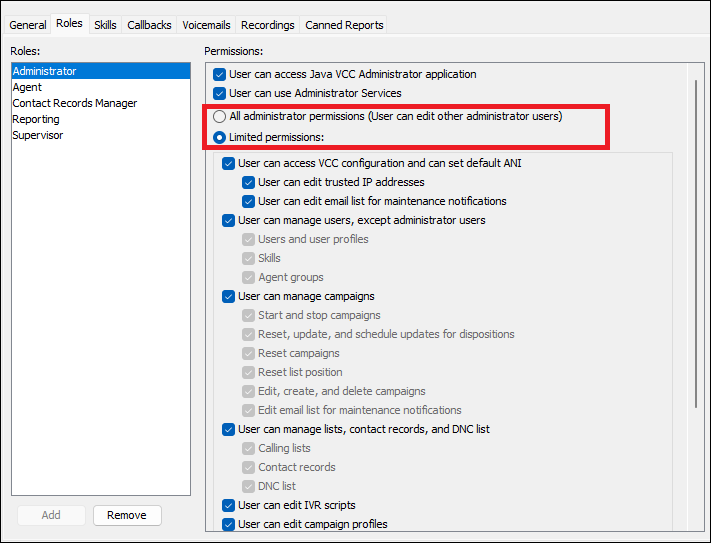The height and width of the screenshot is (543, 711).
Task: Toggle the Reset list position checkbox
Action: (x=248, y=373)
